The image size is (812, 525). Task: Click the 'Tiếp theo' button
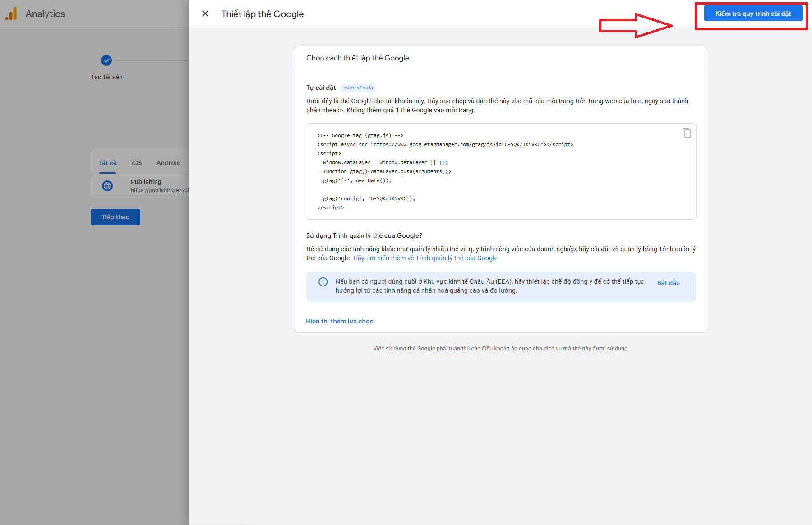click(x=115, y=217)
